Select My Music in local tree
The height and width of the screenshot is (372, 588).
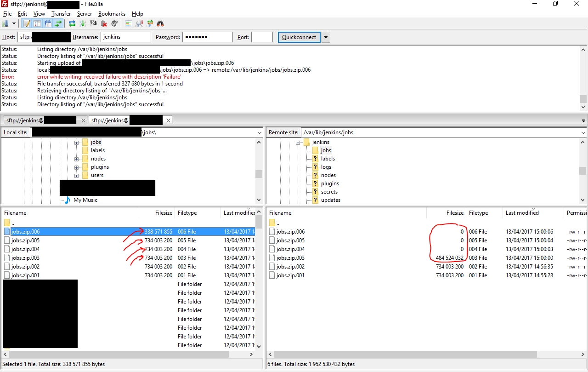pyautogui.click(x=85, y=200)
